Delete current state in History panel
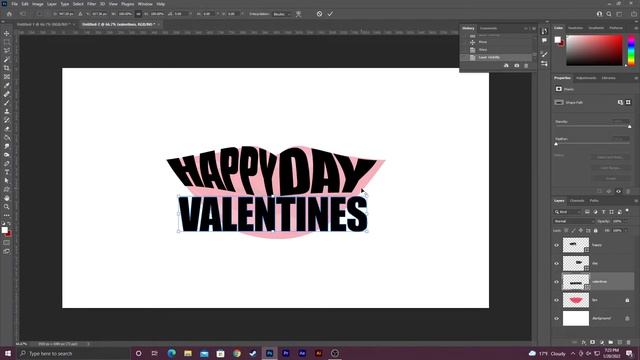This screenshot has height=360, width=640. (526, 66)
